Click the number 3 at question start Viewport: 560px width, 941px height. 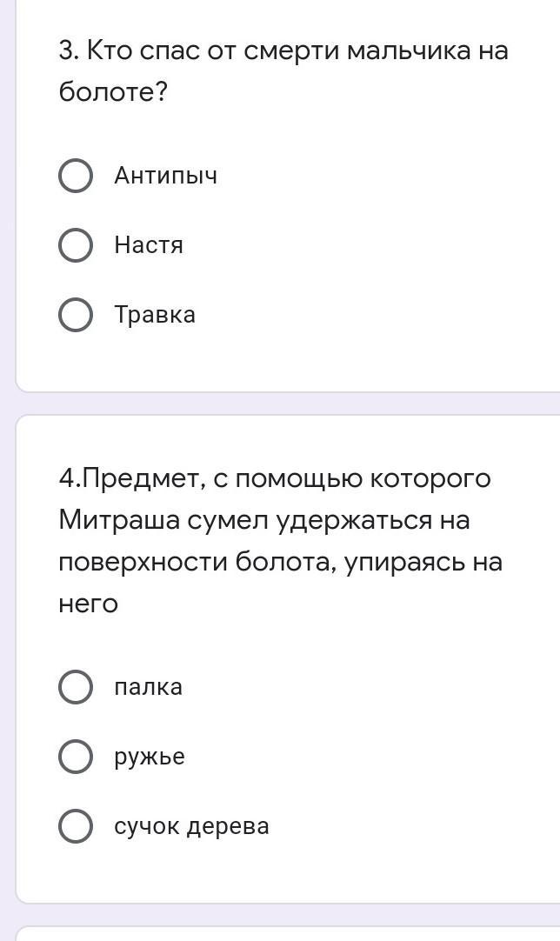67,51
